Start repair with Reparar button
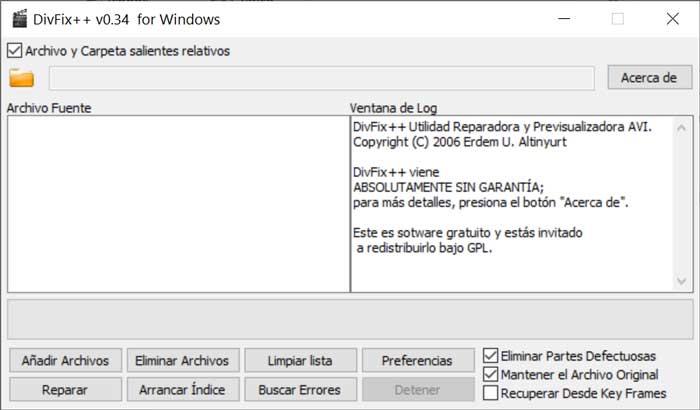 coord(65,389)
